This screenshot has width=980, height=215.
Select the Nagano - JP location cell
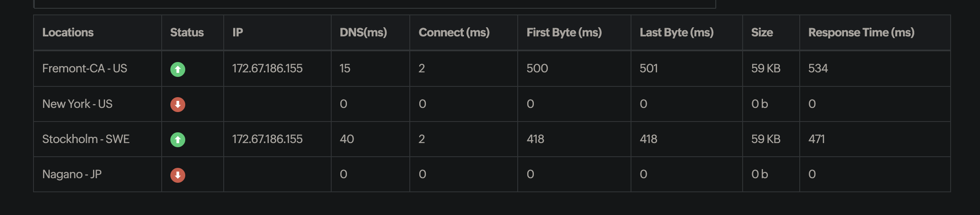(72, 174)
